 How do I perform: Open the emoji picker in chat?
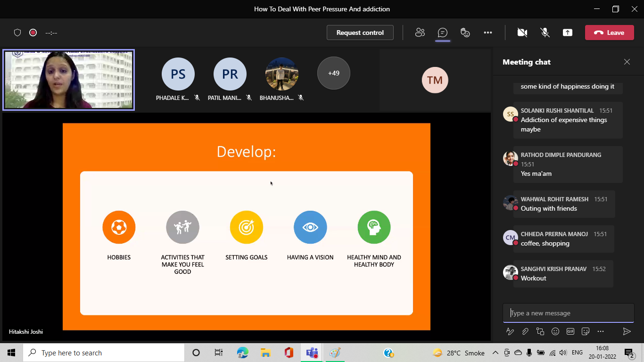(555, 331)
